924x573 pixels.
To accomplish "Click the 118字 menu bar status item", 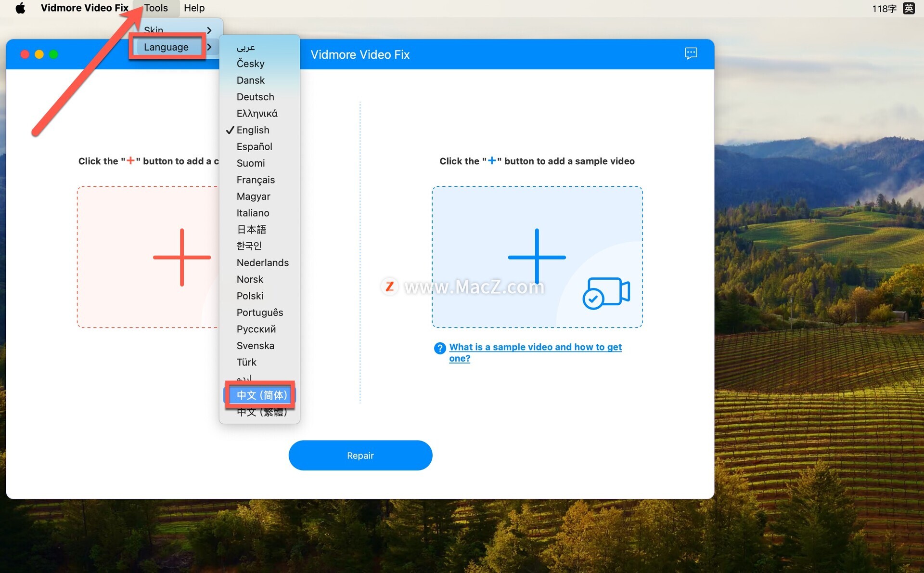I will pos(884,9).
